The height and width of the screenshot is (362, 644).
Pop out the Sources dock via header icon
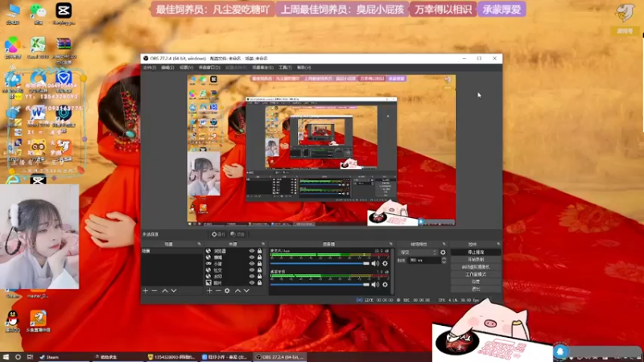(x=263, y=244)
